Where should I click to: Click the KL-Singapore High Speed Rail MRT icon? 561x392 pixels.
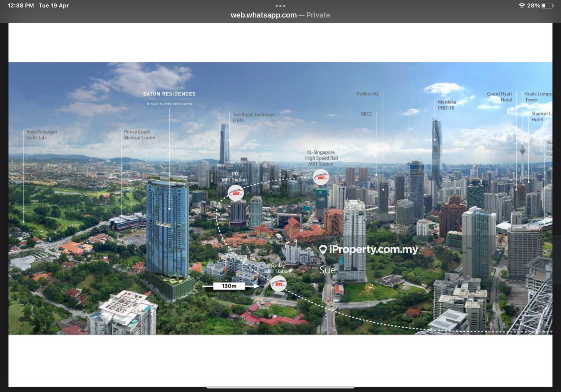321,177
